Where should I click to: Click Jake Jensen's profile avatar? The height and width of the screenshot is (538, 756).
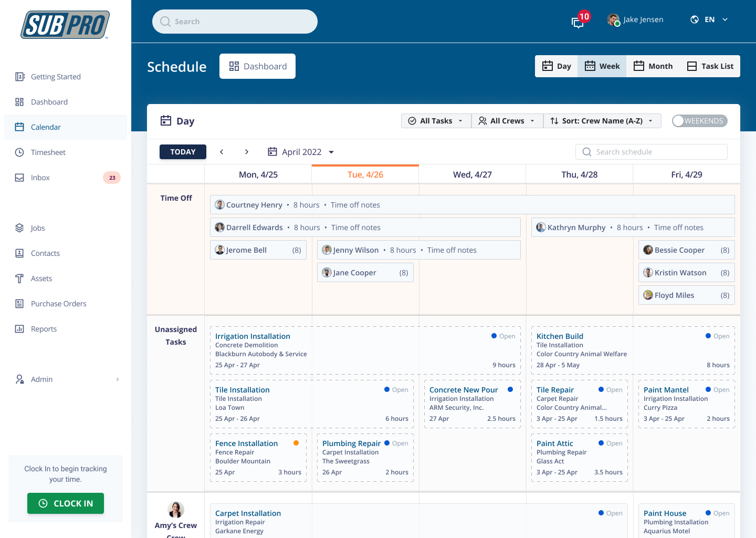613,20
